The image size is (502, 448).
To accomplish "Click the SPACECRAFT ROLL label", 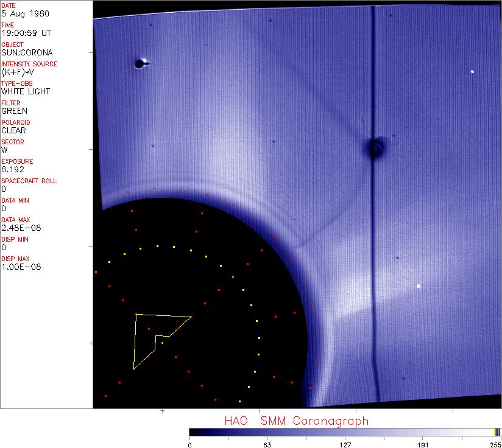I will pyautogui.click(x=29, y=181).
